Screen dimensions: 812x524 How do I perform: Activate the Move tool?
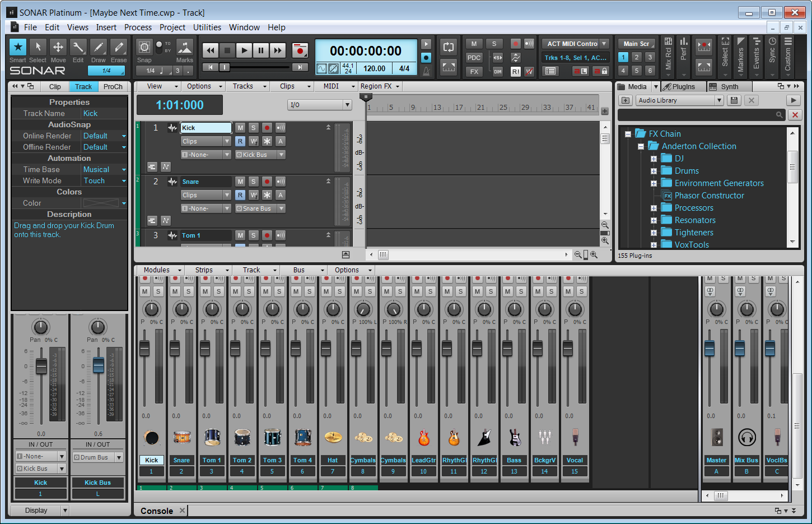(x=58, y=48)
